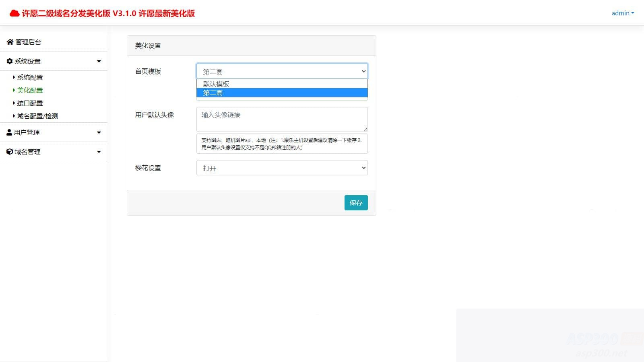644x362 pixels.
Task: Select 默认模板 from the open template list
Action: tap(216, 84)
